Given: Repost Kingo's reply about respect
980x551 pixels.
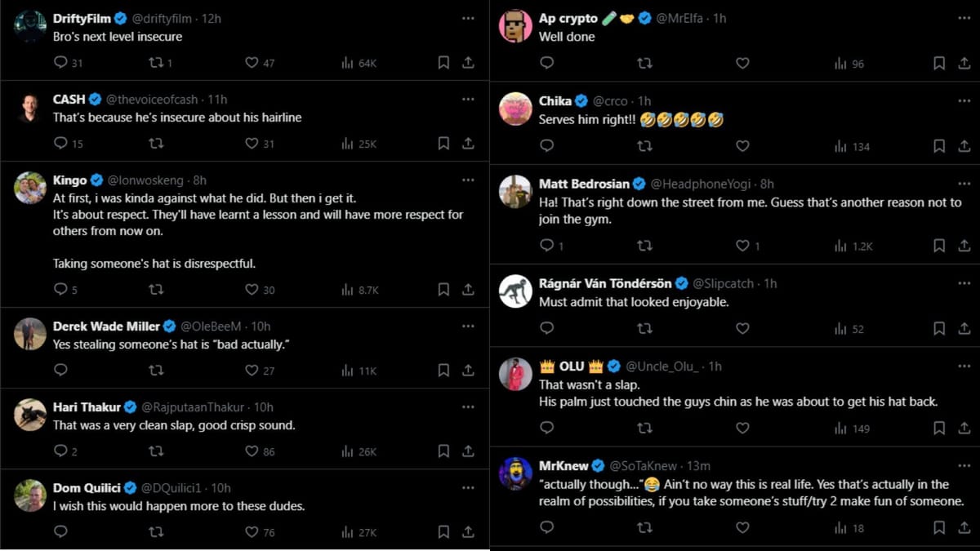Looking at the screenshot, I should pyautogui.click(x=156, y=289).
